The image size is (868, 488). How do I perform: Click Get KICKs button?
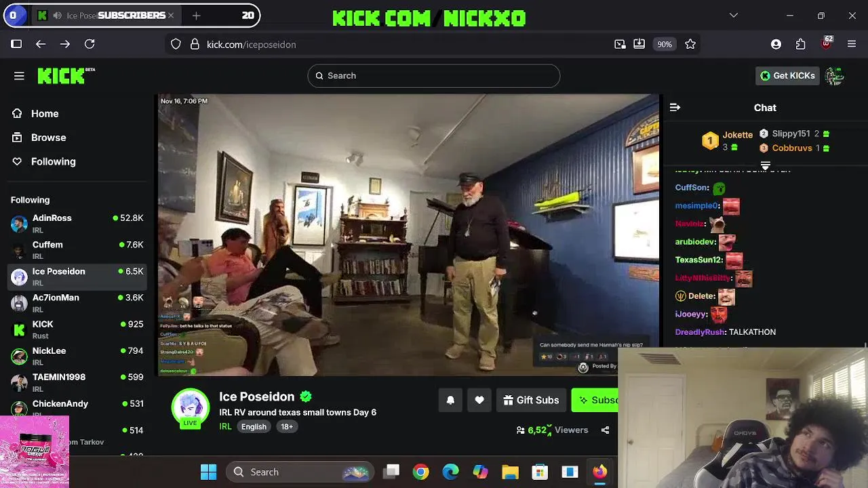[787, 76]
